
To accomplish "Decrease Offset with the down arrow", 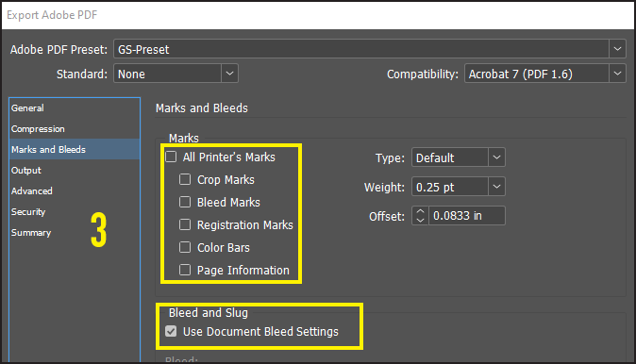I will coord(420,220).
